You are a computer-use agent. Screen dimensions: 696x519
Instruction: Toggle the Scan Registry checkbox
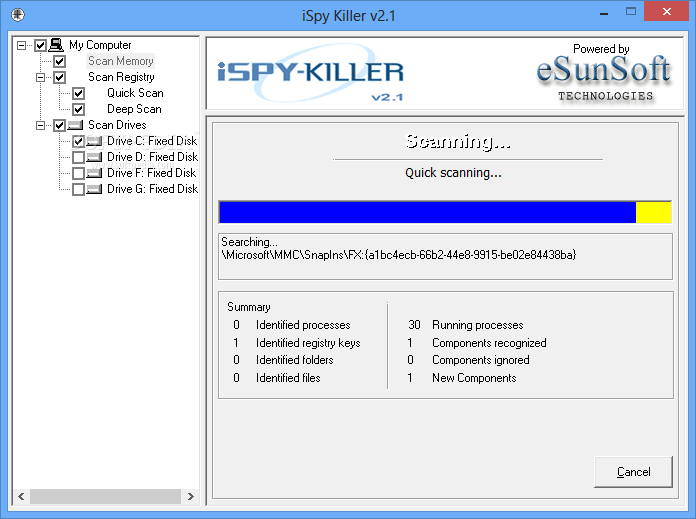pos(59,77)
